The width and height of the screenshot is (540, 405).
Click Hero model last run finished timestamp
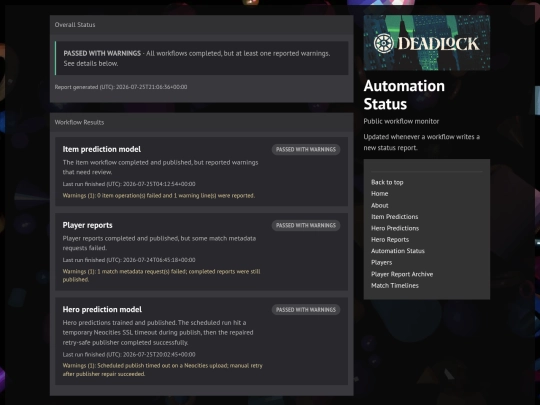[x=129, y=354]
